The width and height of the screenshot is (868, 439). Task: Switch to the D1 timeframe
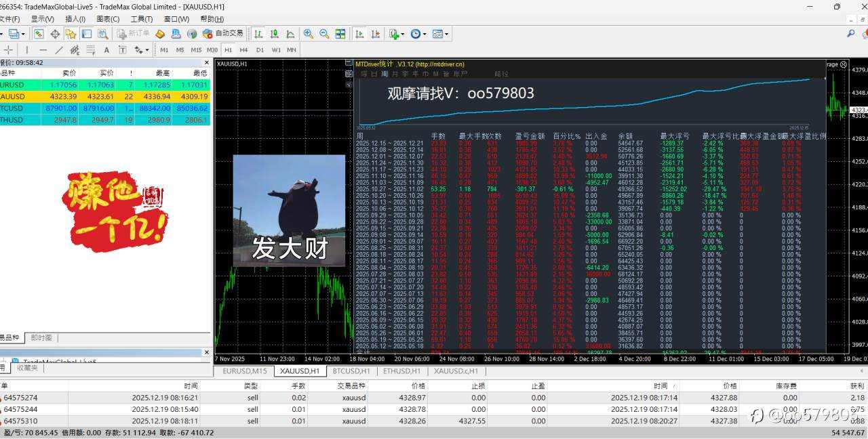point(260,50)
